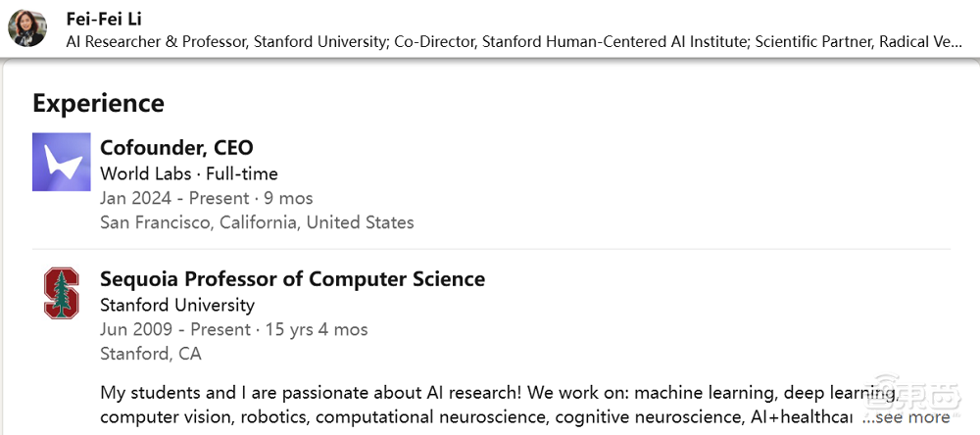Select "World Labs · Full-time" company line
Viewport: 980px width, 435px height.
(x=188, y=173)
